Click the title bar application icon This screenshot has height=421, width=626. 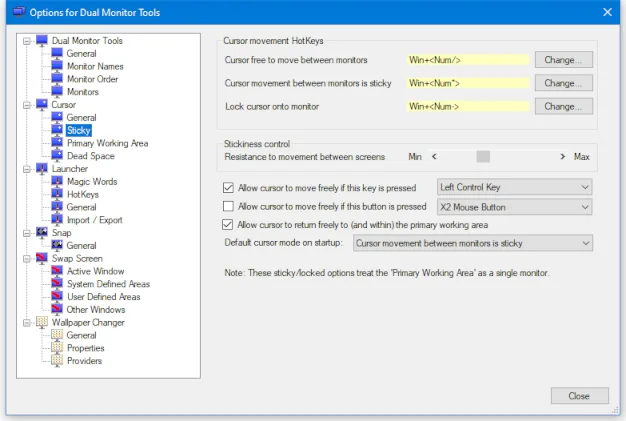tap(19, 12)
